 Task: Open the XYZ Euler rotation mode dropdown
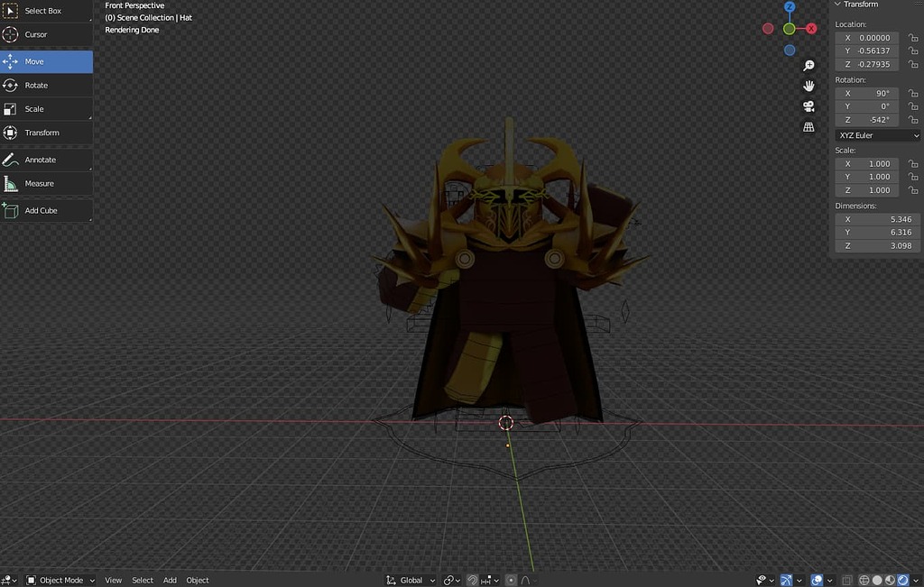click(875, 134)
